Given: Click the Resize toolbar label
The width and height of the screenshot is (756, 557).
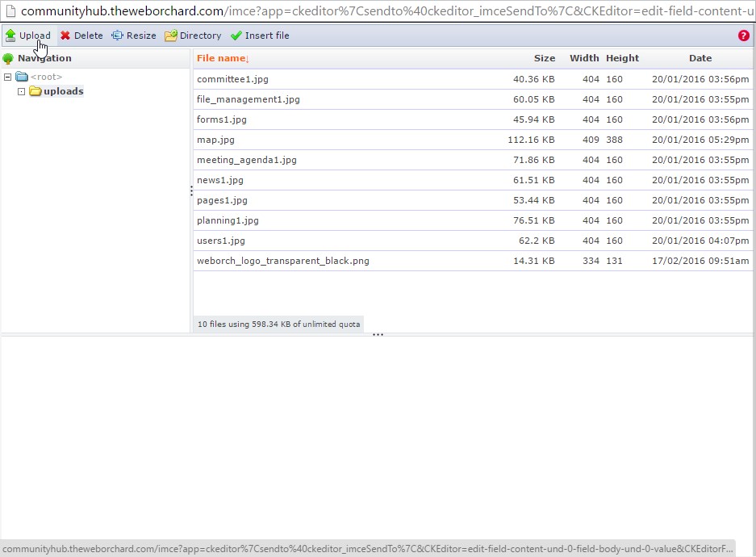Looking at the screenshot, I should (x=141, y=36).
